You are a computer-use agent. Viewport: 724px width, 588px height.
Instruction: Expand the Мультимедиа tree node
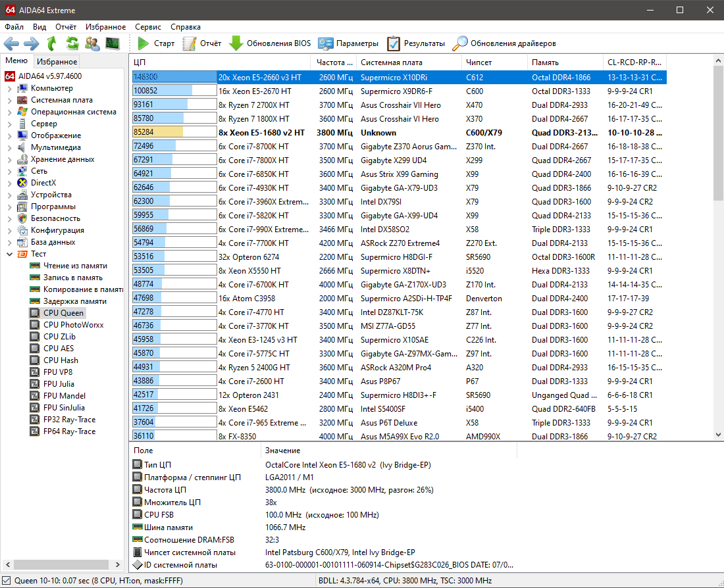[x=9, y=148]
